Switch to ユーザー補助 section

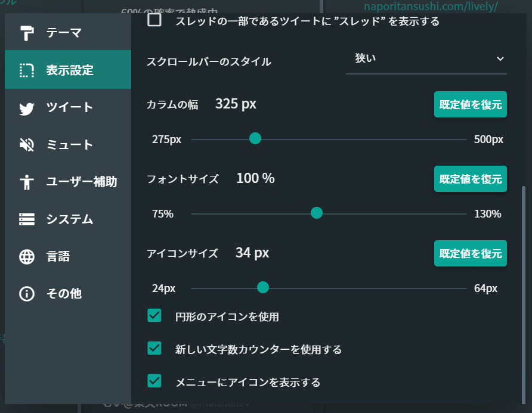coord(68,182)
